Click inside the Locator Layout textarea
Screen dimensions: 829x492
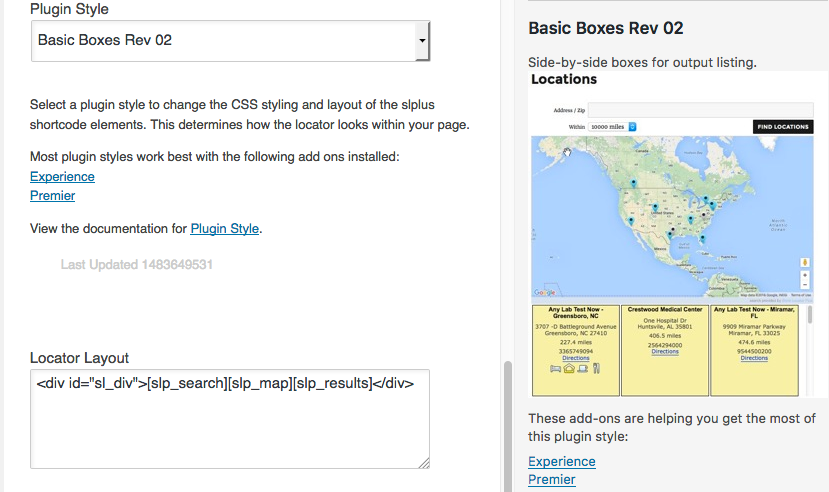[x=230, y=418]
